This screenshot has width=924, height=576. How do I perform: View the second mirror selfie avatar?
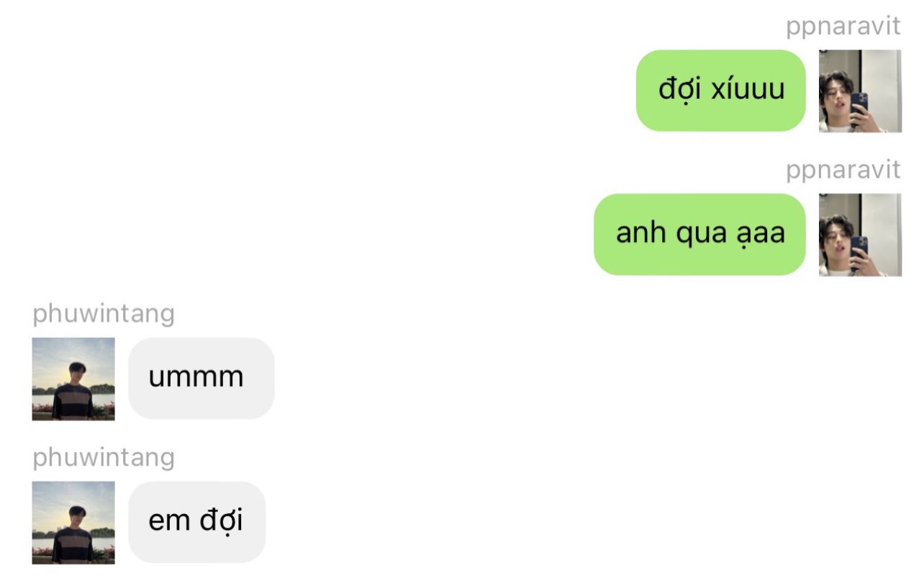click(x=860, y=235)
